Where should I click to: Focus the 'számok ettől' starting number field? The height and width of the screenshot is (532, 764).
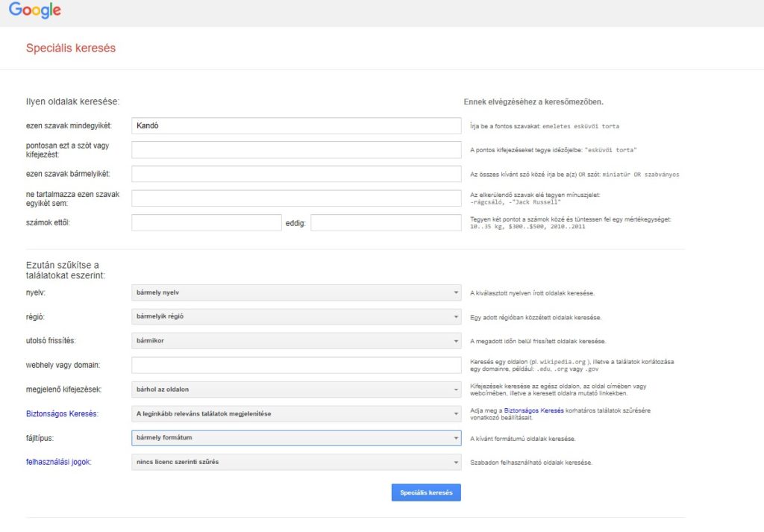[x=207, y=222]
